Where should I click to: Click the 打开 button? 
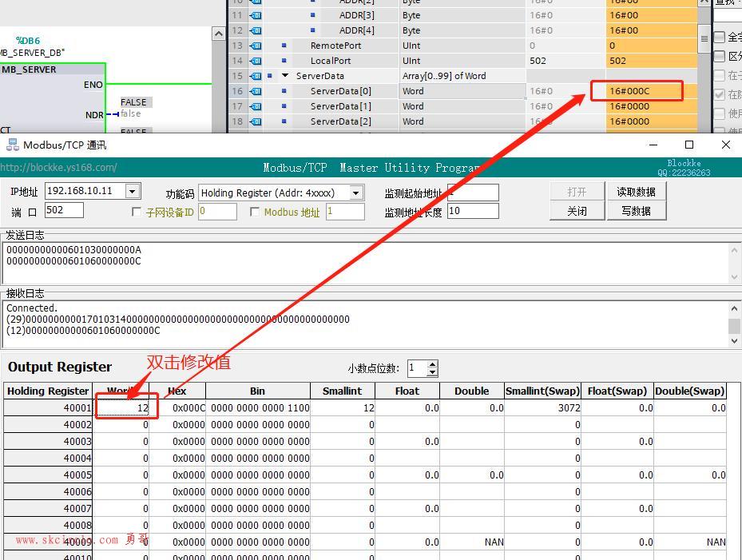[x=577, y=192]
